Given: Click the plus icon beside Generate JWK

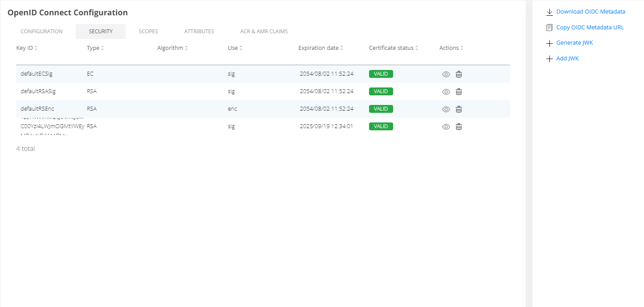Looking at the screenshot, I should 549,43.
